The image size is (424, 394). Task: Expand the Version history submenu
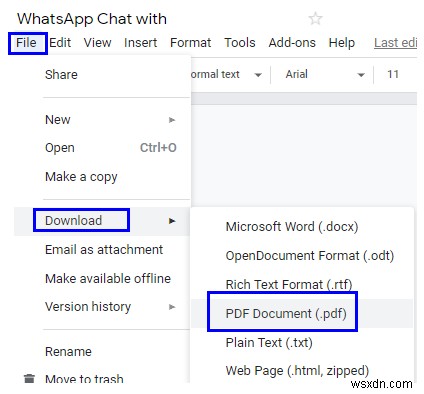[102, 307]
